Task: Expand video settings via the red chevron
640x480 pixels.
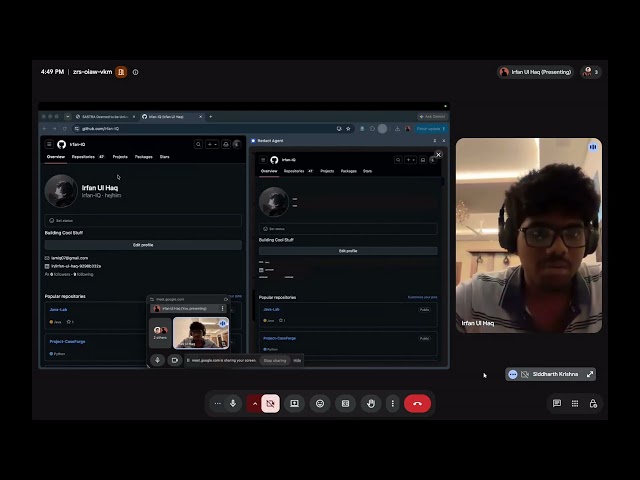Action: 255,403
